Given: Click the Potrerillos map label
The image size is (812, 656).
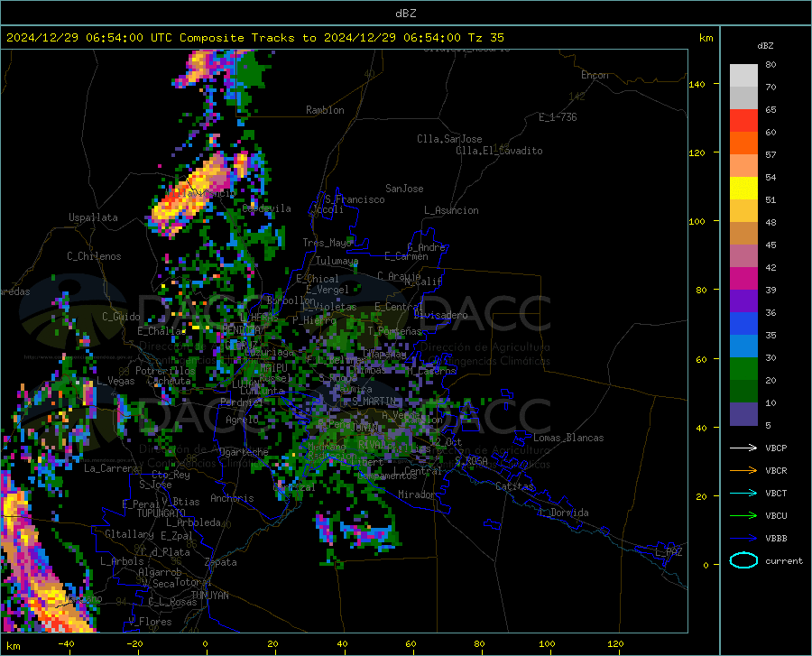Looking at the screenshot, I should [x=165, y=371].
